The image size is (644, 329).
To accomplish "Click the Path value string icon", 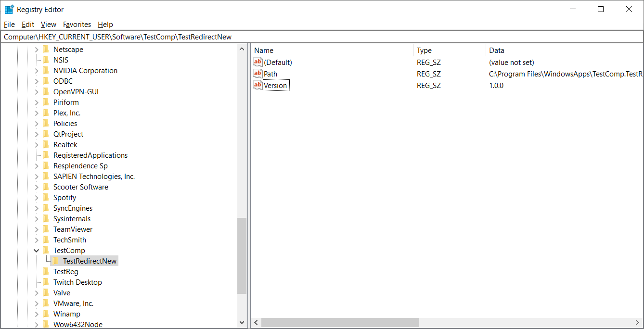I will [258, 74].
